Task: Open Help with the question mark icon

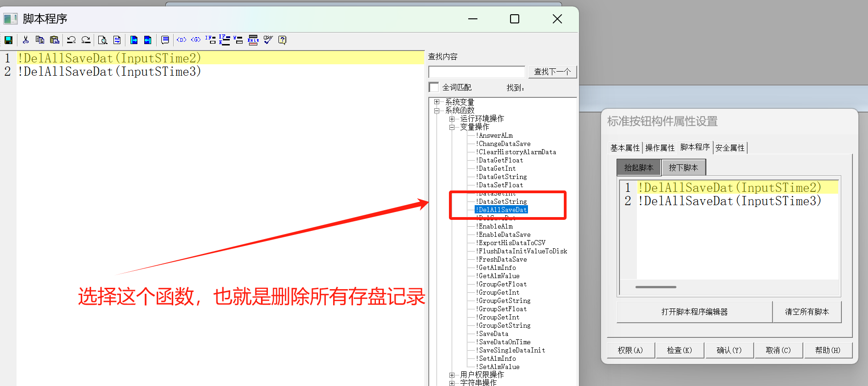Action: click(283, 40)
